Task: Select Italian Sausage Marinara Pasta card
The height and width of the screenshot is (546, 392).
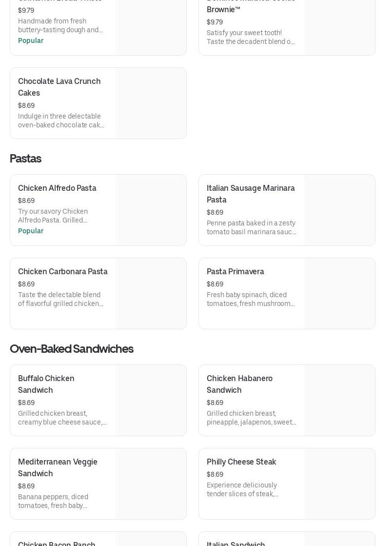Action: pos(251,194)
